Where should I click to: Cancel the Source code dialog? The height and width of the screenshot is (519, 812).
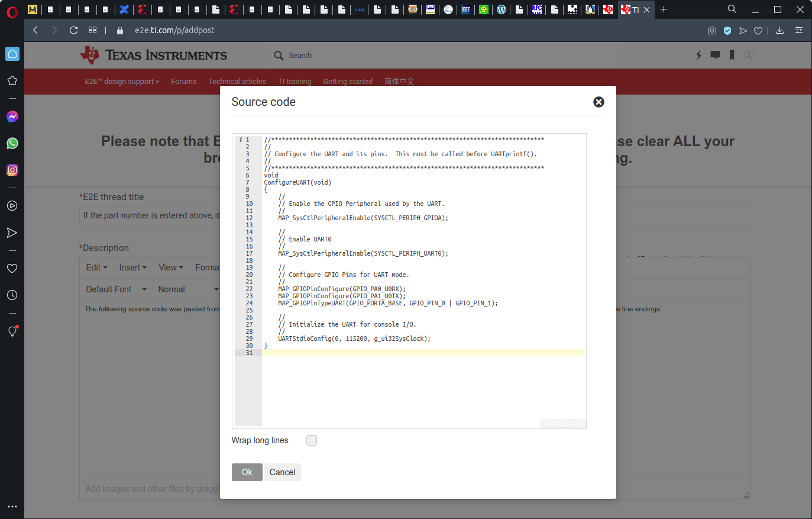pyautogui.click(x=282, y=472)
